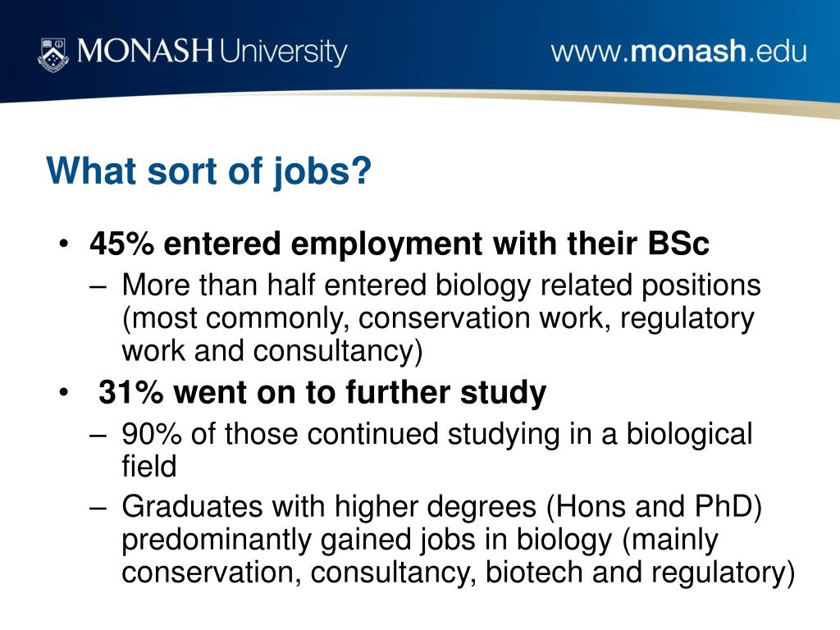Select the 'Graduates with higher degrees' line
This screenshot has height=630, width=840.
[442, 507]
